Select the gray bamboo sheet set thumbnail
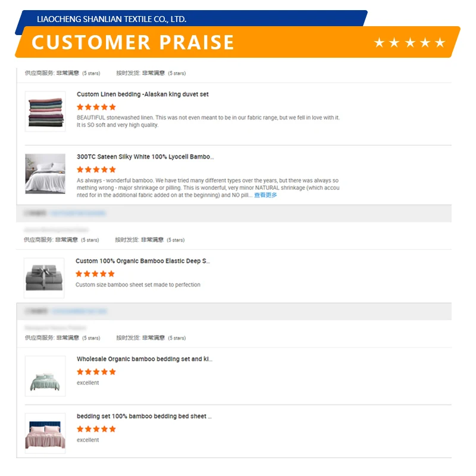Viewport: 476px width, 476px height. [x=44, y=278]
